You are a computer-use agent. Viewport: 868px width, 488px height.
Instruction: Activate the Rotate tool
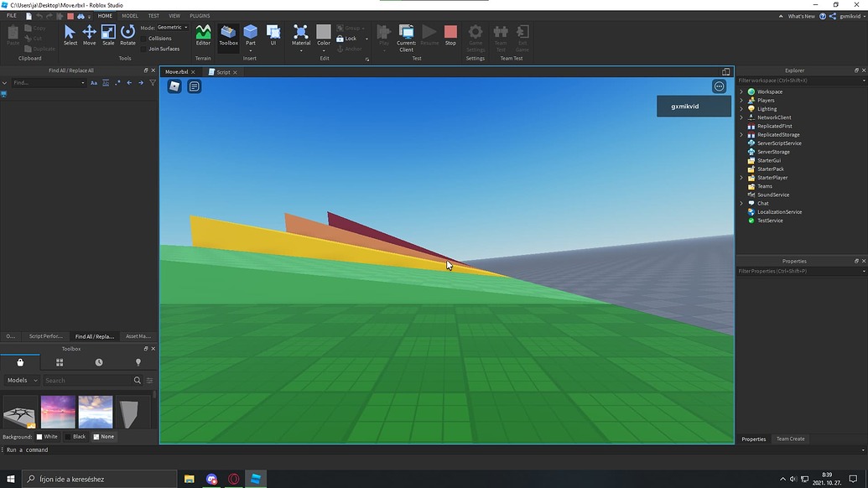pyautogui.click(x=127, y=35)
